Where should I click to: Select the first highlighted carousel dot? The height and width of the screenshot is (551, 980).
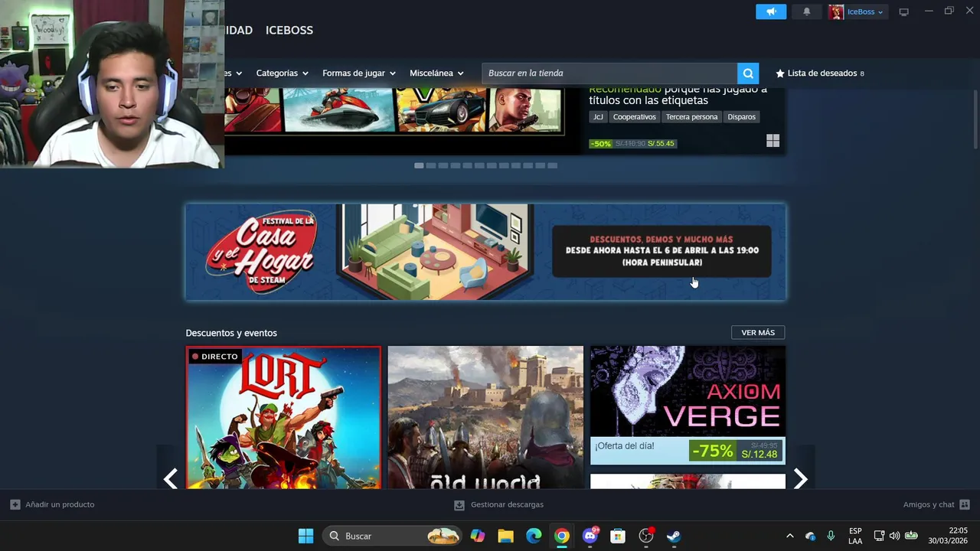[419, 165]
